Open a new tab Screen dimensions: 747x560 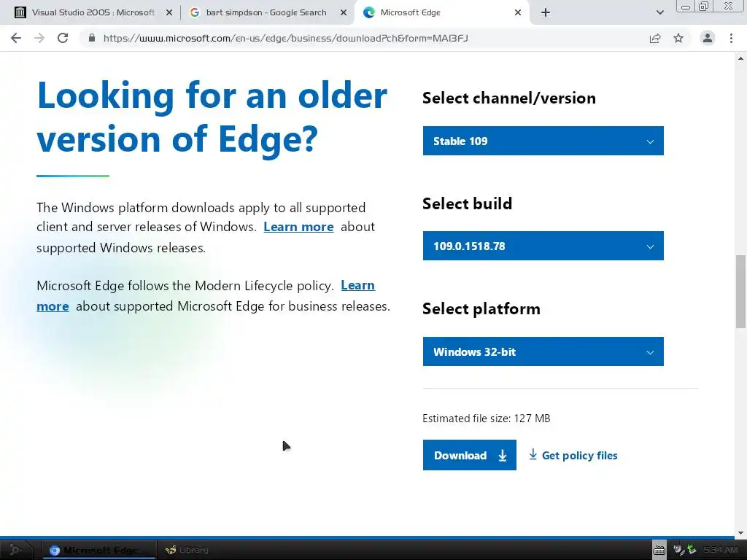[x=546, y=12]
